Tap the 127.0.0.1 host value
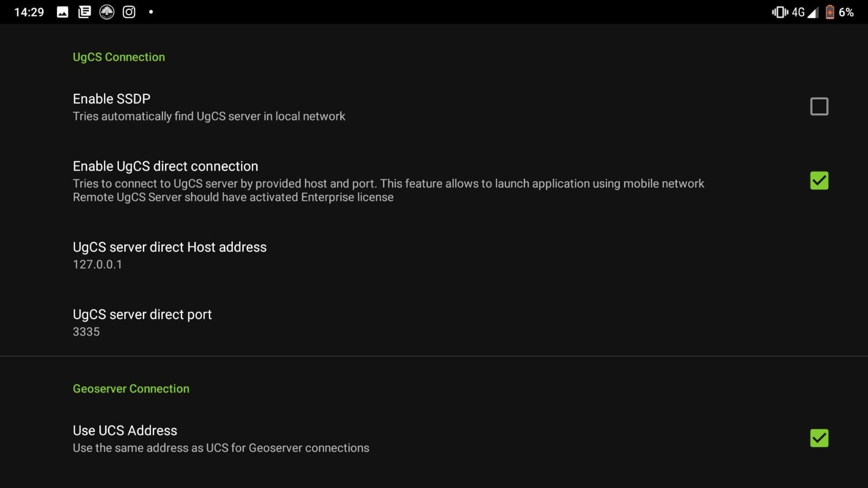The image size is (868, 488). pos(98,265)
